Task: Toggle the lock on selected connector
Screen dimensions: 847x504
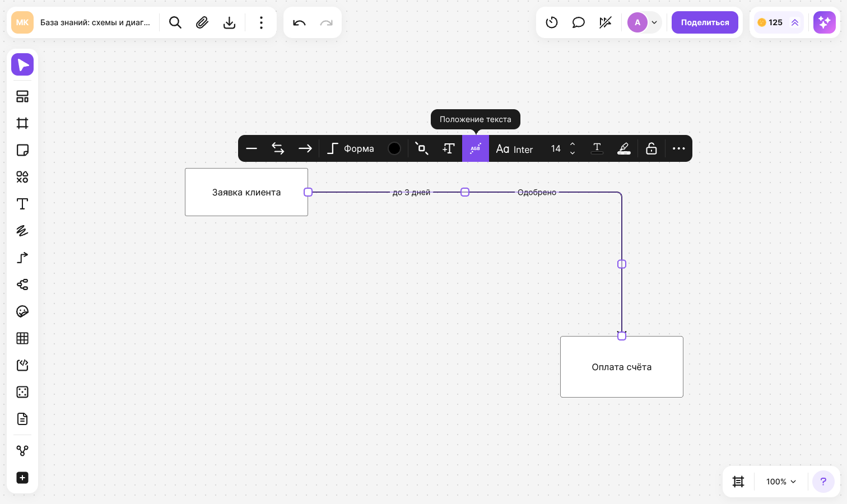Action: pyautogui.click(x=651, y=148)
